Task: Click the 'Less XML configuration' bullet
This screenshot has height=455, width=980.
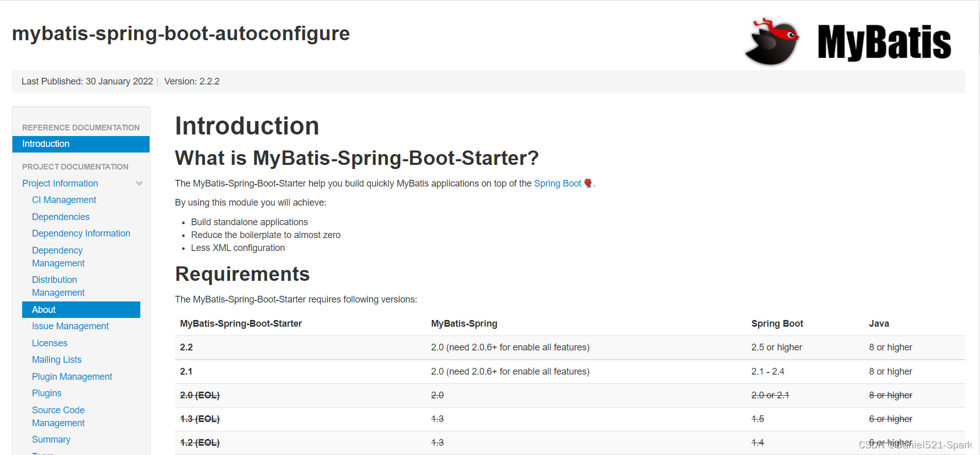Action: (x=238, y=248)
